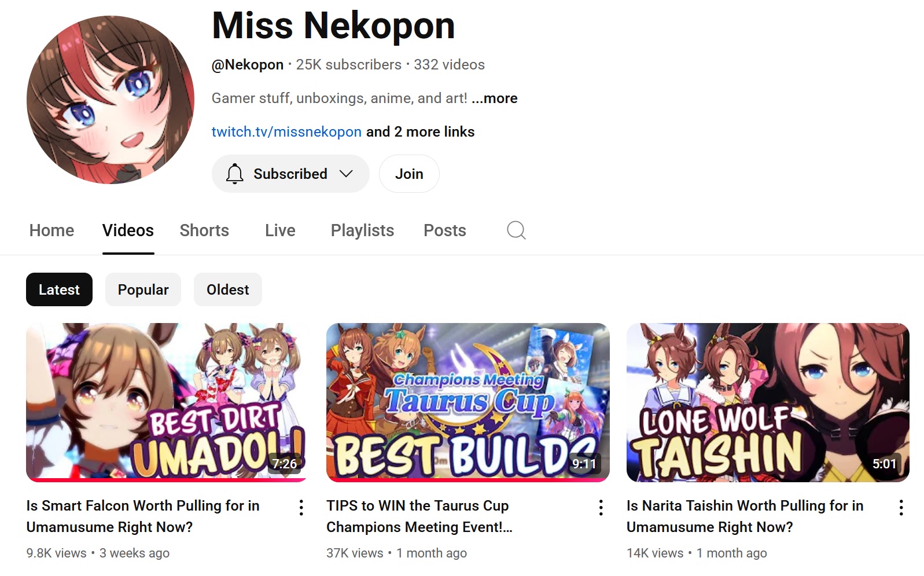The width and height of the screenshot is (924, 576).
Task: Select the Popular sort filter
Action: tap(143, 289)
